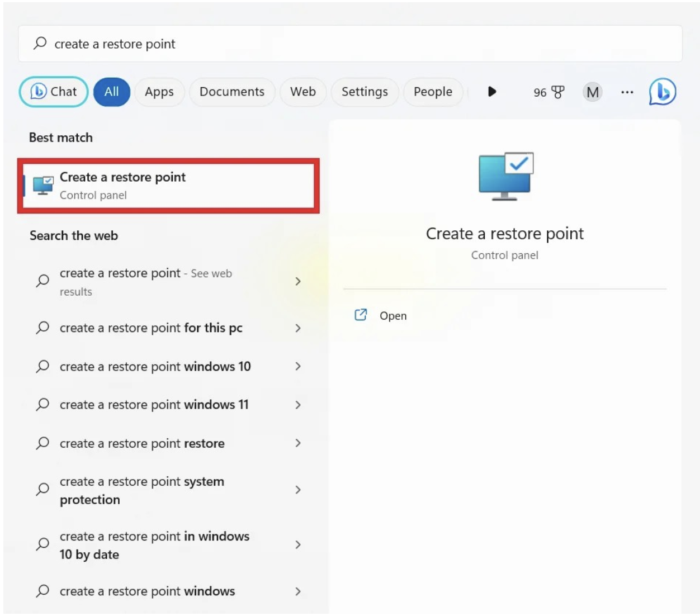Viewport: 700px width, 616px height.
Task: Open Bing Chat with the Bing icon
Action: click(x=662, y=92)
